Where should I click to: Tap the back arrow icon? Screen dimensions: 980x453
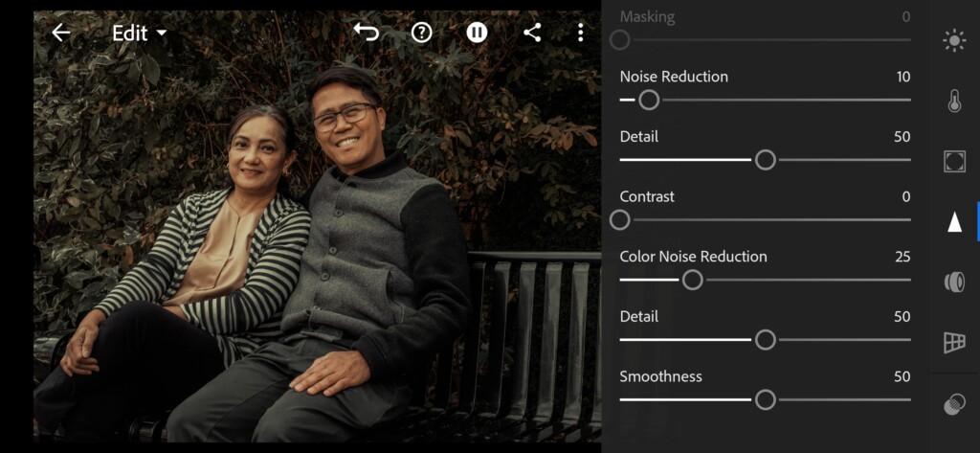[x=60, y=33]
